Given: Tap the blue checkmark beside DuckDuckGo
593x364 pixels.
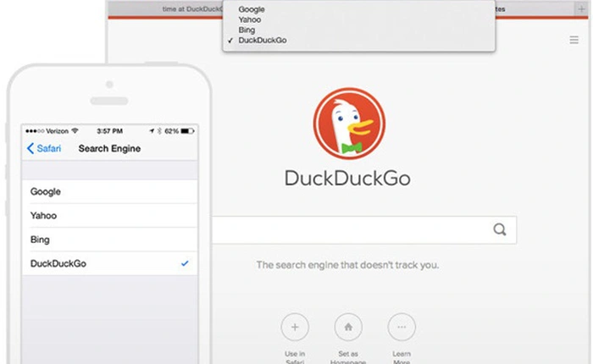Looking at the screenshot, I should [x=185, y=263].
